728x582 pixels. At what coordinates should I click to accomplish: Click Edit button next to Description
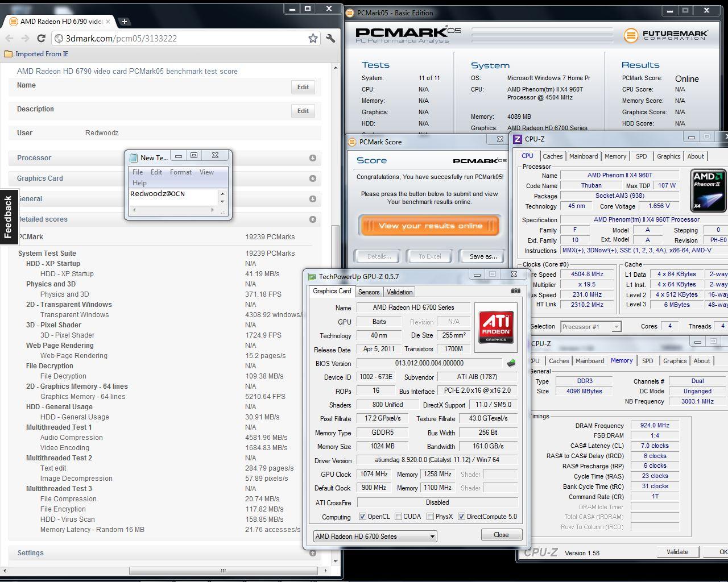tap(303, 111)
